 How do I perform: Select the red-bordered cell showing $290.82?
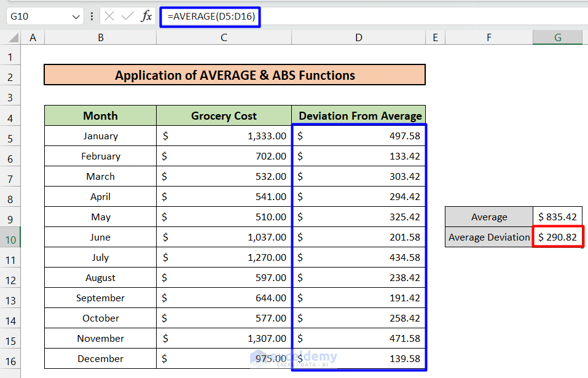pyautogui.click(x=557, y=237)
